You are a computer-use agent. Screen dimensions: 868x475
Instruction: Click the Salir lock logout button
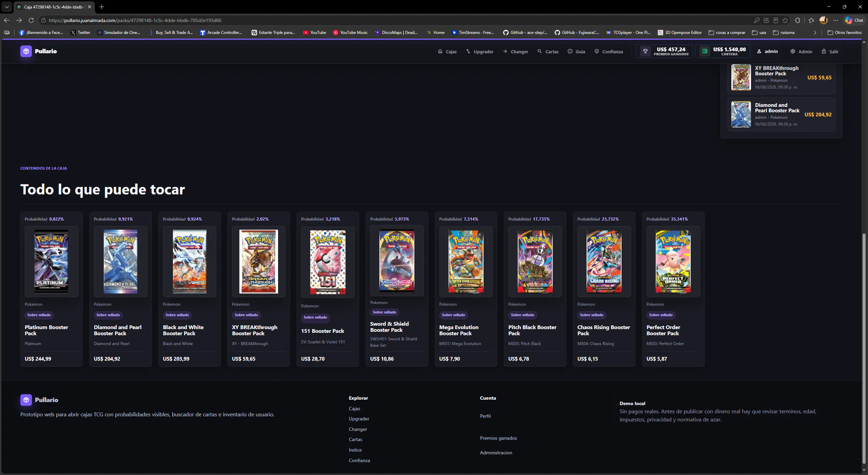click(830, 52)
